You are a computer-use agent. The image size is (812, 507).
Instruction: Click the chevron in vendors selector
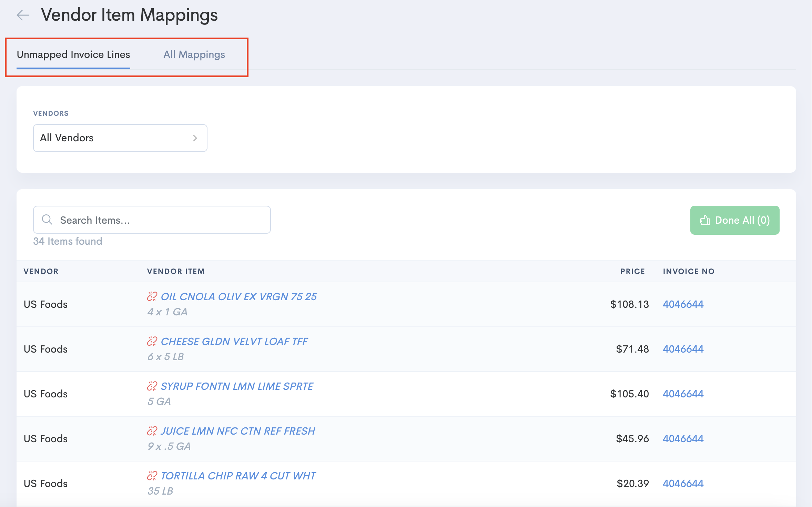pos(195,138)
